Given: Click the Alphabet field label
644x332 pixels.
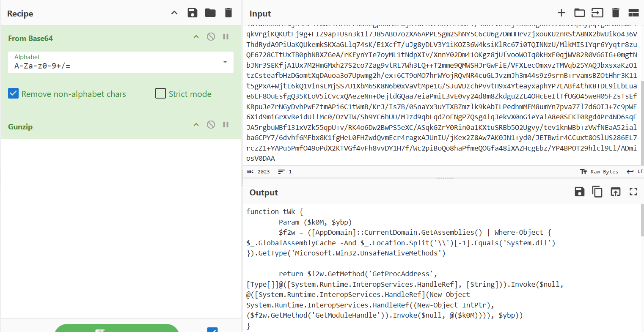Looking at the screenshot, I should pos(27,57).
